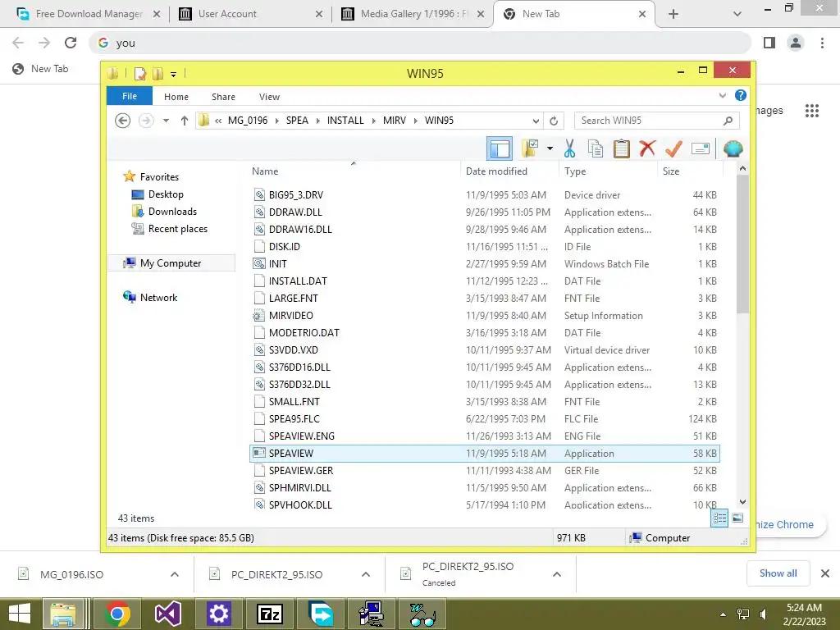Switch to Free Download Manager Chrome tab
Viewport: 840px width, 630px height.
point(89,14)
